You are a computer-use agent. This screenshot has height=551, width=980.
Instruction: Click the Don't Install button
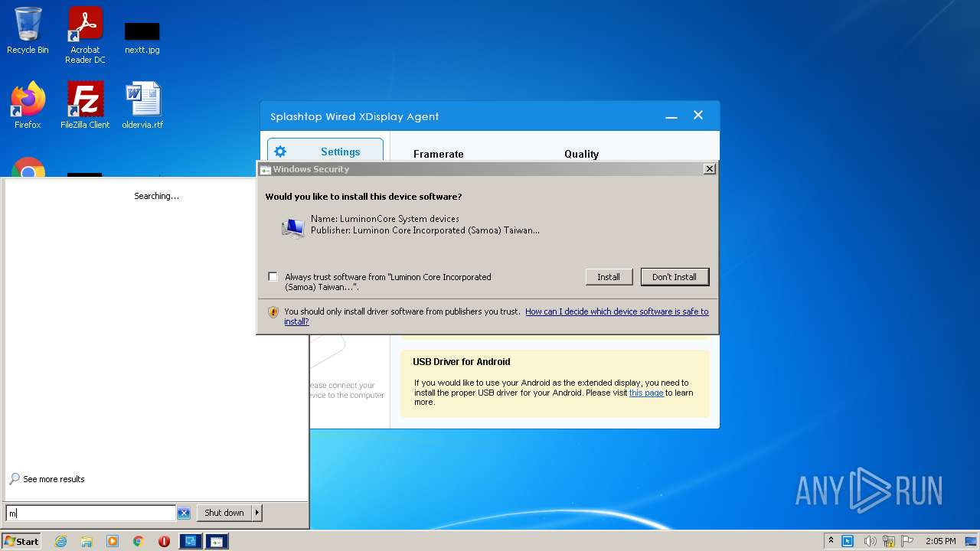coord(675,277)
